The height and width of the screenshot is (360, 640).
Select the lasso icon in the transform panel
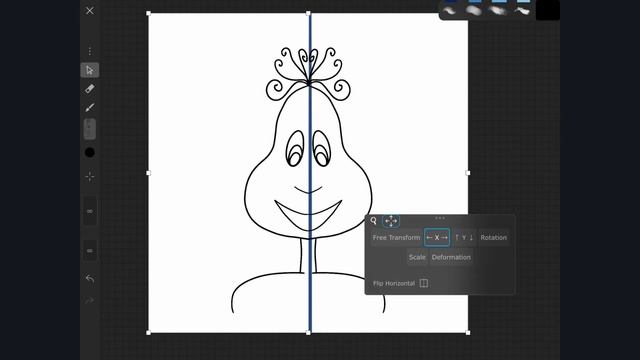coord(373,221)
